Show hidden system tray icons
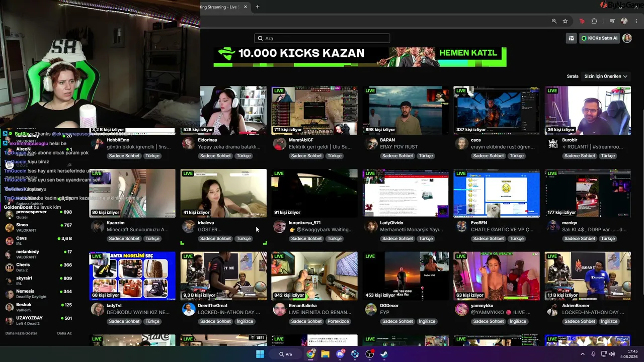This screenshot has width=644, height=362. (x=583, y=354)
